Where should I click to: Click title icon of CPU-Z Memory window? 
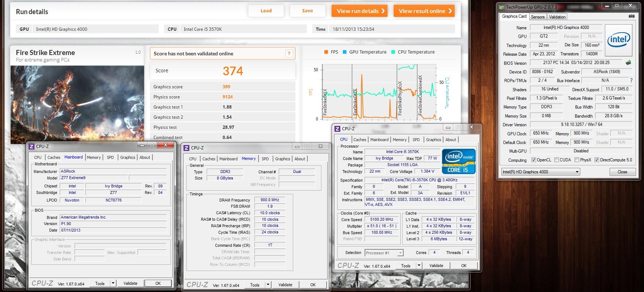click(186, 148)
